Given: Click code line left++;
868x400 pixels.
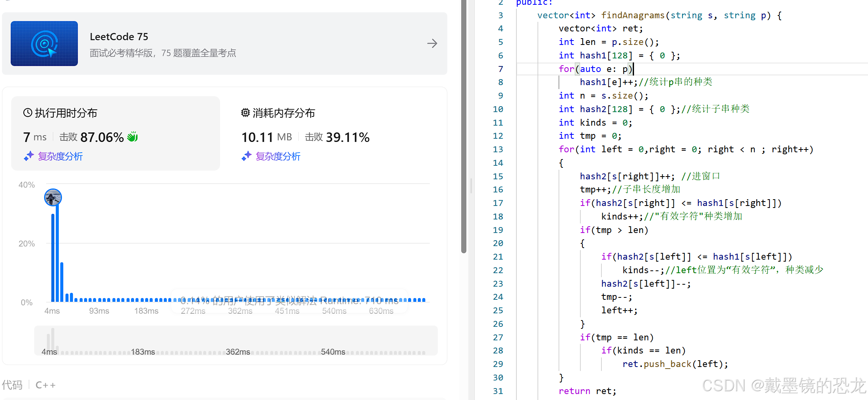Looking at the screenshot, I should click(619, 310).
